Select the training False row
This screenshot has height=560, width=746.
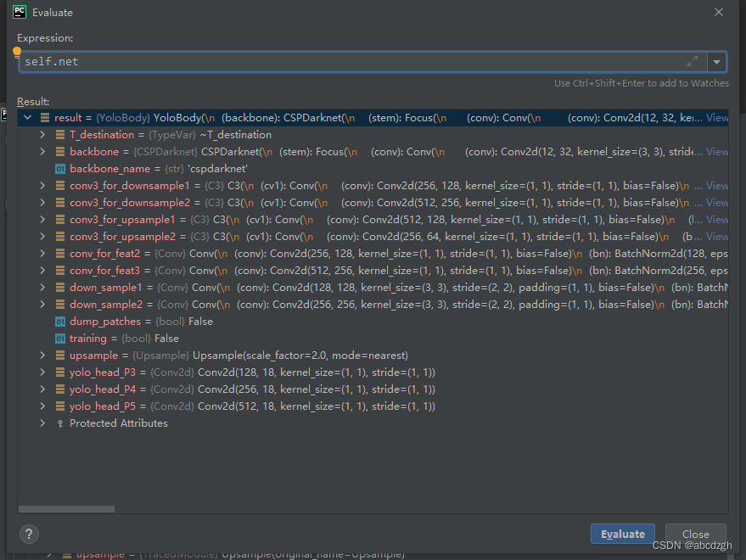[373, 339]
